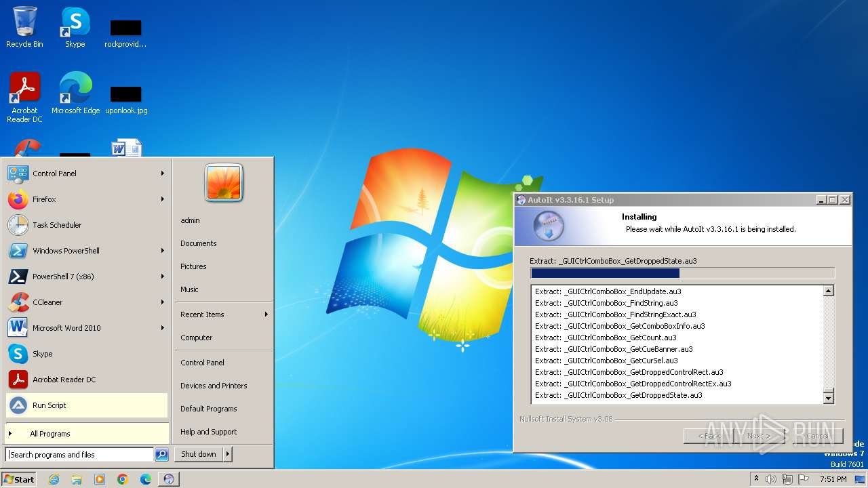Image resolution: width=868 pixels, height=488 pixels.
Task: Launch Edge from the taskbar
Action: pos(146,479)
